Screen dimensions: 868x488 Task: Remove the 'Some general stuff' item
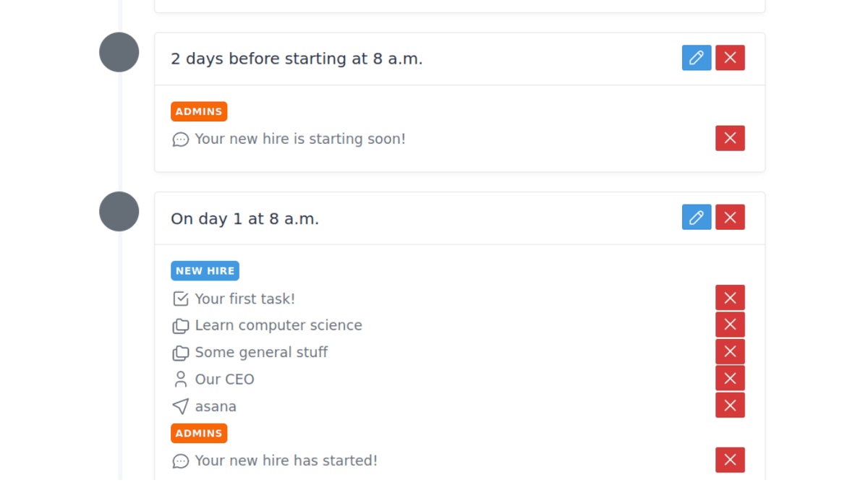[x=730, y=351]
